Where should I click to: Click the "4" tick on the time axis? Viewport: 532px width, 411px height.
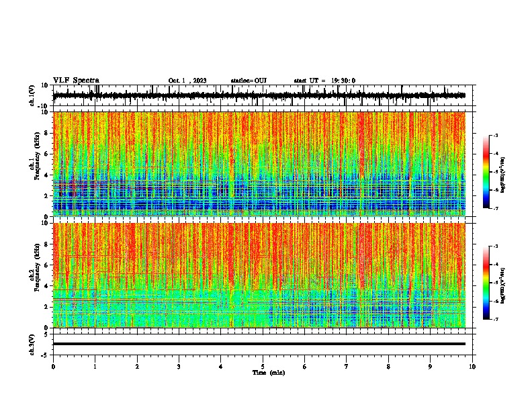tap(221, 367)
